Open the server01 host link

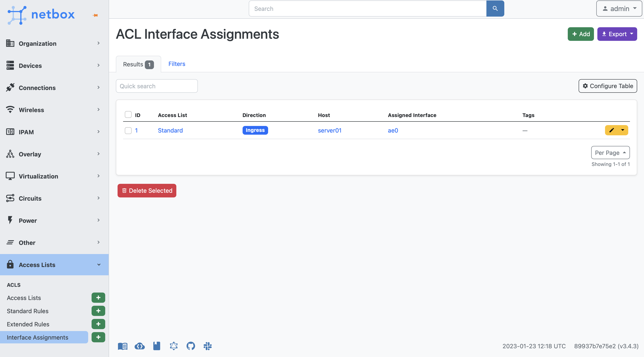coord(329,130)
